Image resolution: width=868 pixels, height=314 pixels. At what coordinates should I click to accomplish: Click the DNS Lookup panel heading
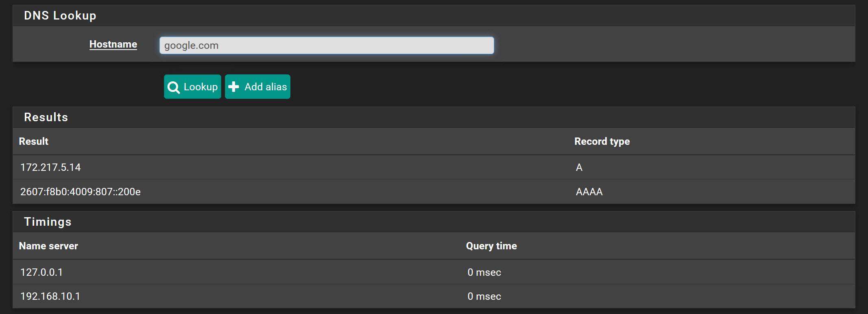click(60, 15)
